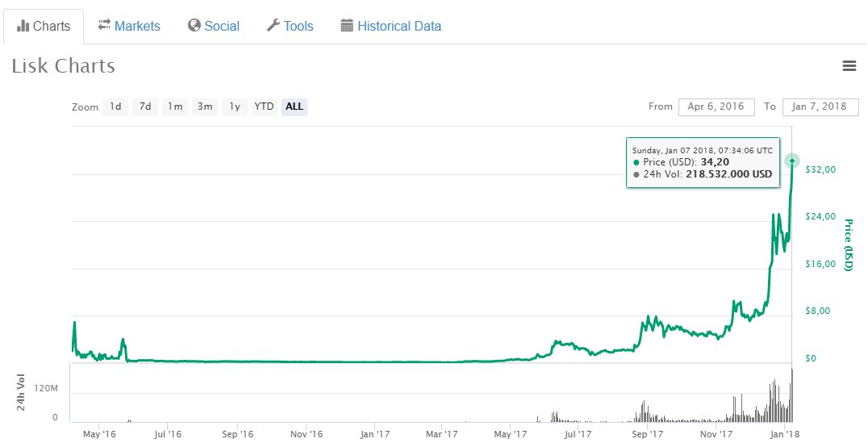
Task: Click the Sep '17 date label
Action: tap(648, 434)
